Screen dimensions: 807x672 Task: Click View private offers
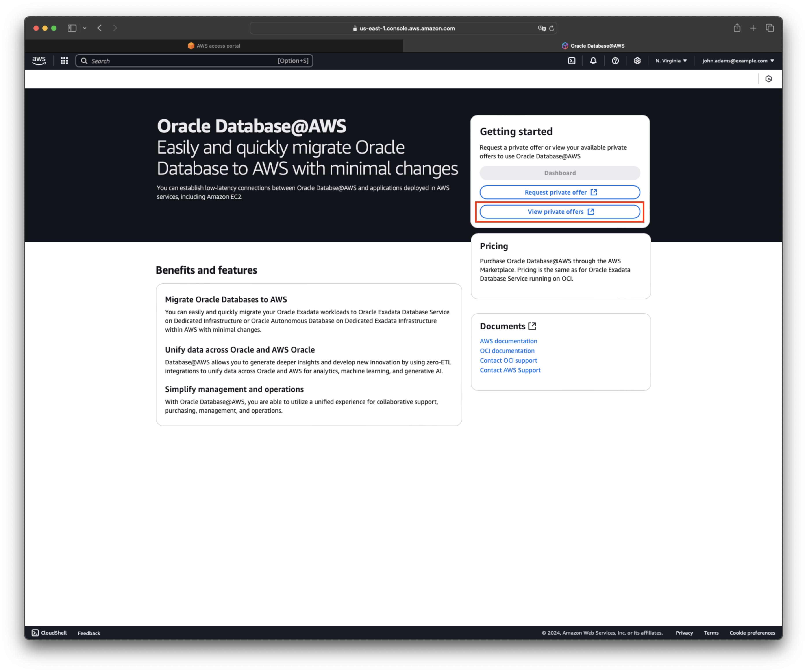tap(559, 212)
